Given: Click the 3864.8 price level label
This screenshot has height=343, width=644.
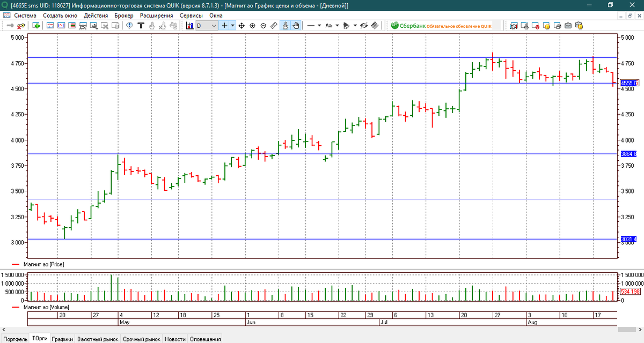Looking at the screenshot, I should pyautogui.click(x=629, y=154).
